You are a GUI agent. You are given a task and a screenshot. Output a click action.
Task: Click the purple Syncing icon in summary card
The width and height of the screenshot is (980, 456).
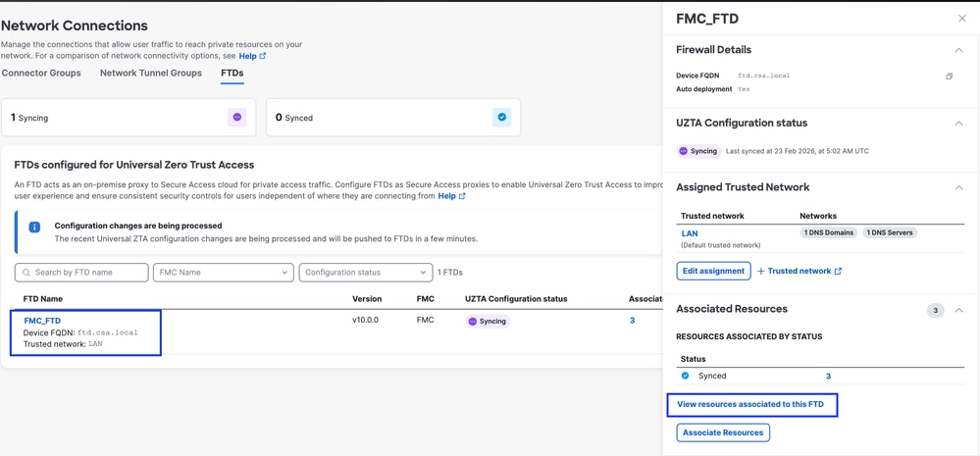pos(236,117)
